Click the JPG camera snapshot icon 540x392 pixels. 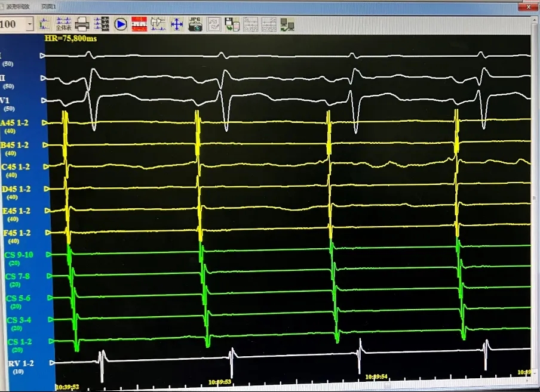[195, 24]
